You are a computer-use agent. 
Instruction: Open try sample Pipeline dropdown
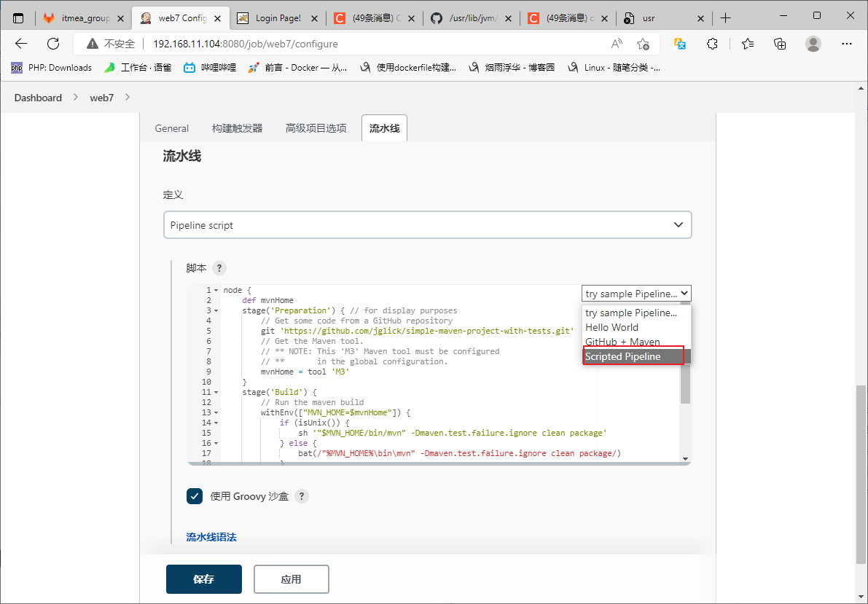click(x=636, y=294)
